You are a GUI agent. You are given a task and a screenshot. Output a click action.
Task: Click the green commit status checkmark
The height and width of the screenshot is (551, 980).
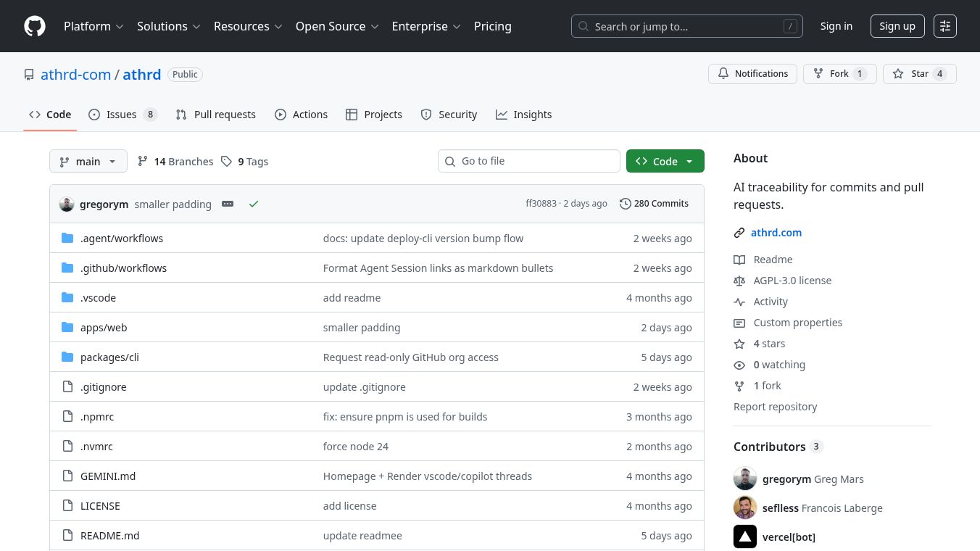pos(254,204)
